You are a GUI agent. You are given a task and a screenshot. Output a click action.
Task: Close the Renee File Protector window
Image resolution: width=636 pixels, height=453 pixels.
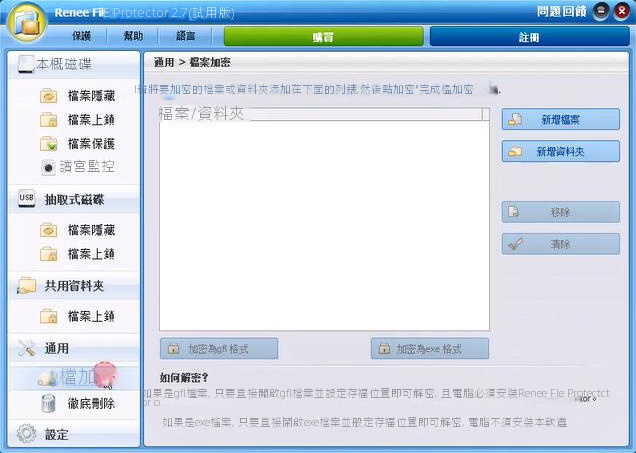point(621,11)
